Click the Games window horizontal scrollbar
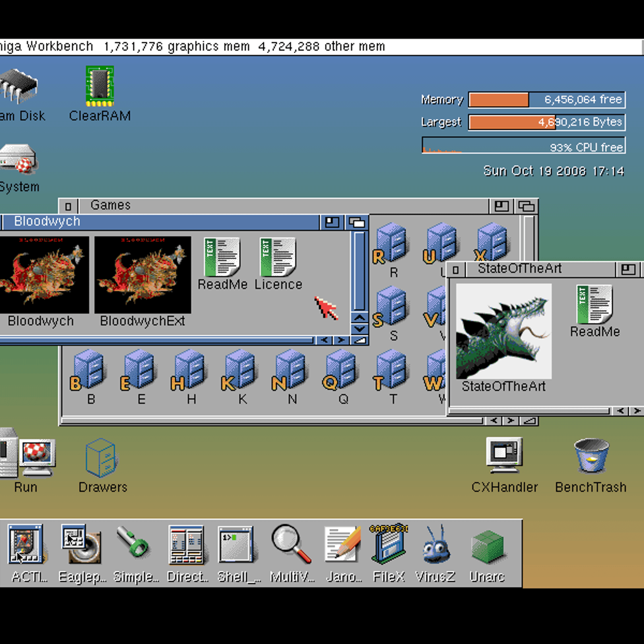 tap(272, 421)
